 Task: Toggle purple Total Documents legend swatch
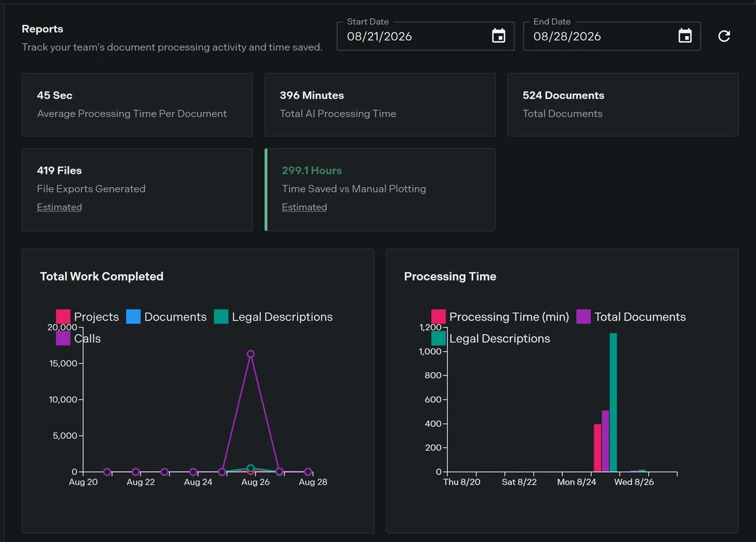583,316
